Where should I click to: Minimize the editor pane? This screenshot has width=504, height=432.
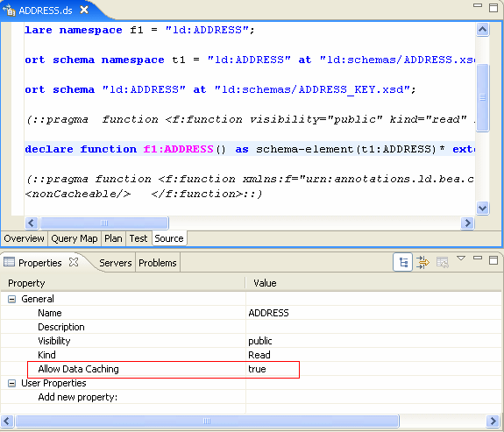[478, 5]
